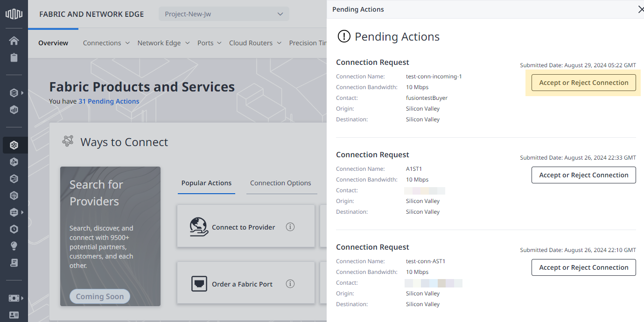Open the clipboard icon in the sidebar
Image resolution: width=644 pixels, height=322 pixels.
[14, 57]
